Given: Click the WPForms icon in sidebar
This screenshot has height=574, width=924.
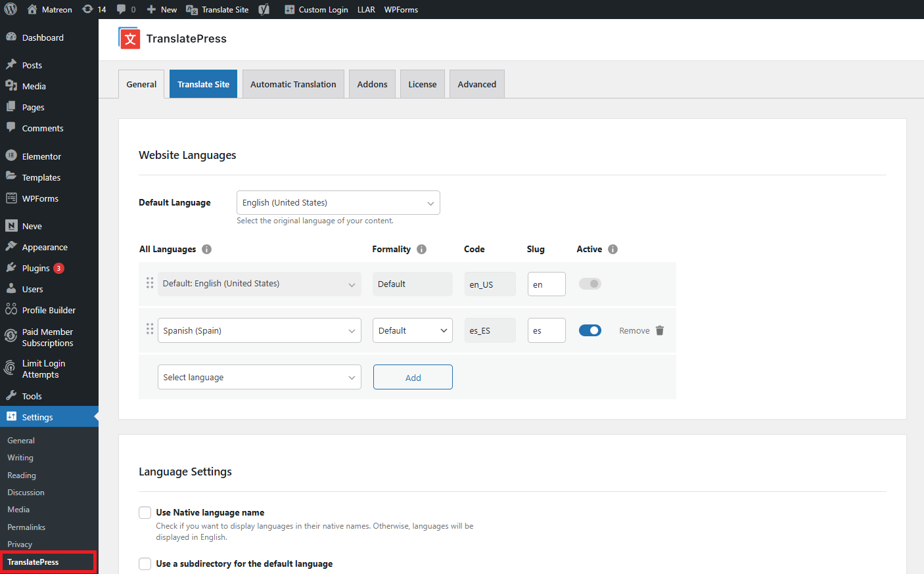Looking at the screenshot, I should click(11, 198).
